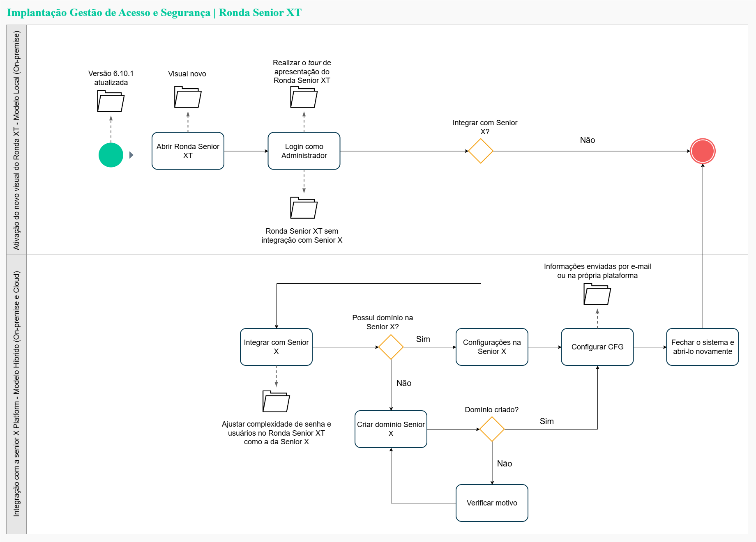
Task: Click the folder icon above "Ronda Senior XT sem integração"
Action: pyautogui.click(x=304, y=208)
